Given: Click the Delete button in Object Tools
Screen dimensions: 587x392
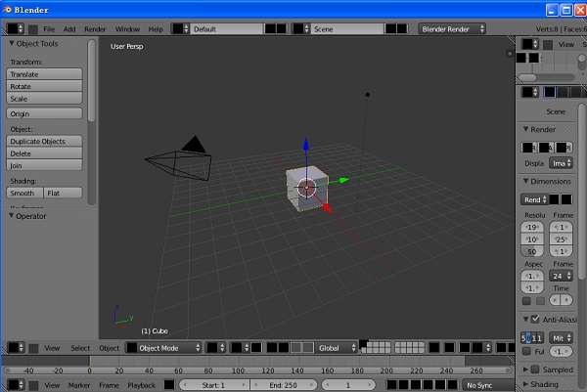Looking at the screenshot, I should click(45, 153).
